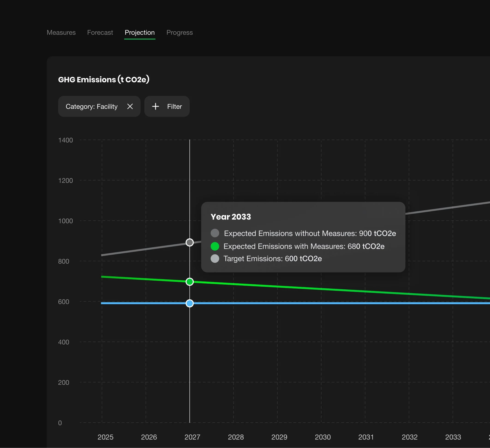490x448 pixels.
Task: Click the green legend dot for Emissions with Measures
Action: click(215, 246)
